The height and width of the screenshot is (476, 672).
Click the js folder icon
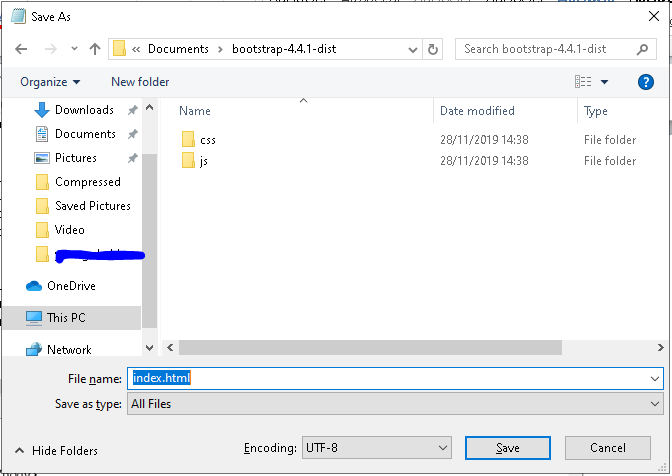[188, 160]
